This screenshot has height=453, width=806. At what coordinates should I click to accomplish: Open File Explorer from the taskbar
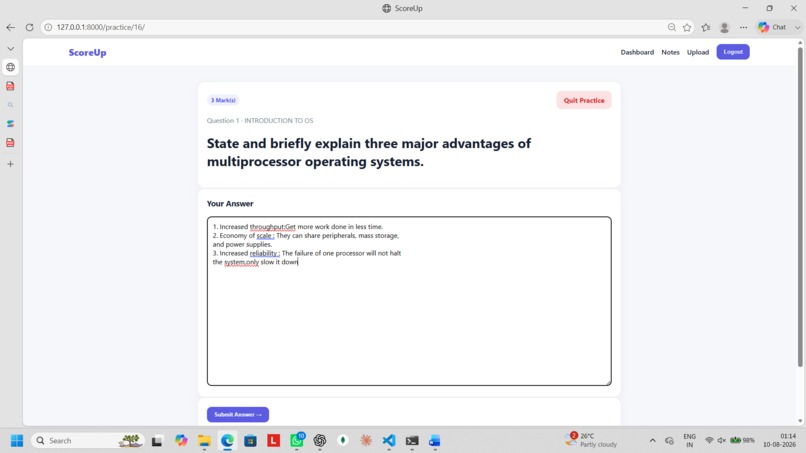pyautogui.click(x=204, y=441)
